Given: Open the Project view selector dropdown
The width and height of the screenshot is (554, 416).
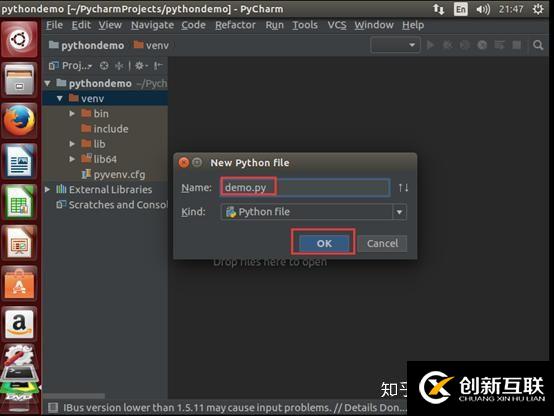Looking at the screenshot, I should [x=71, y=66].
